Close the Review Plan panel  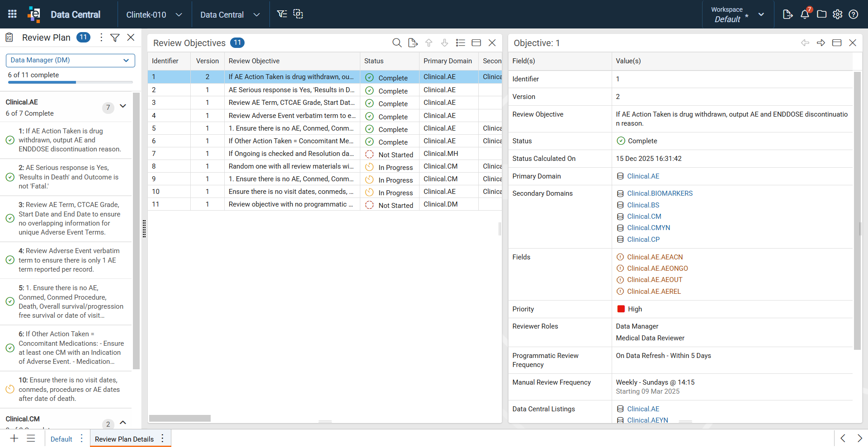[x=131, y=38]
